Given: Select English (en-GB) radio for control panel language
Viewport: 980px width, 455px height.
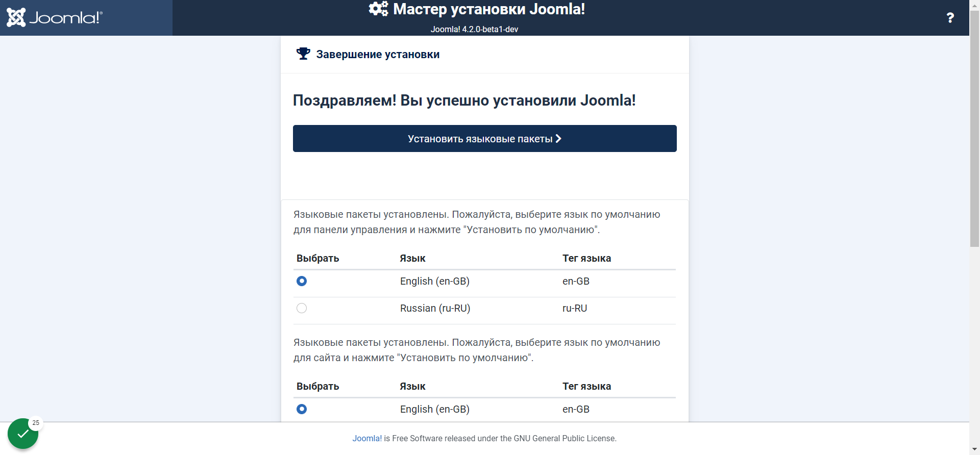Looking at the screenshot, I should pyautogui.click(x=302, y=281).
